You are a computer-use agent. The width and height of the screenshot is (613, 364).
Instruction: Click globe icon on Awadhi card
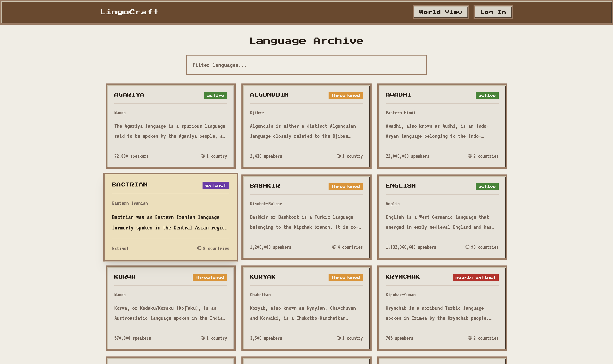470,156
